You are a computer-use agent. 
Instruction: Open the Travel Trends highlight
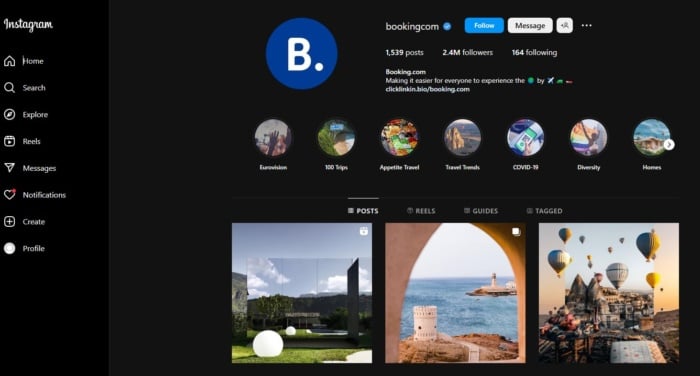point(462,138)
